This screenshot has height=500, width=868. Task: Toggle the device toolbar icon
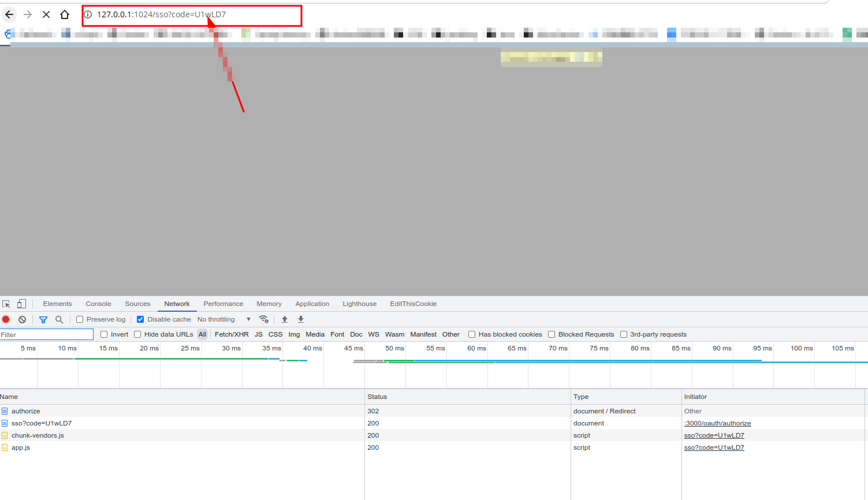[x=21, y=304]
